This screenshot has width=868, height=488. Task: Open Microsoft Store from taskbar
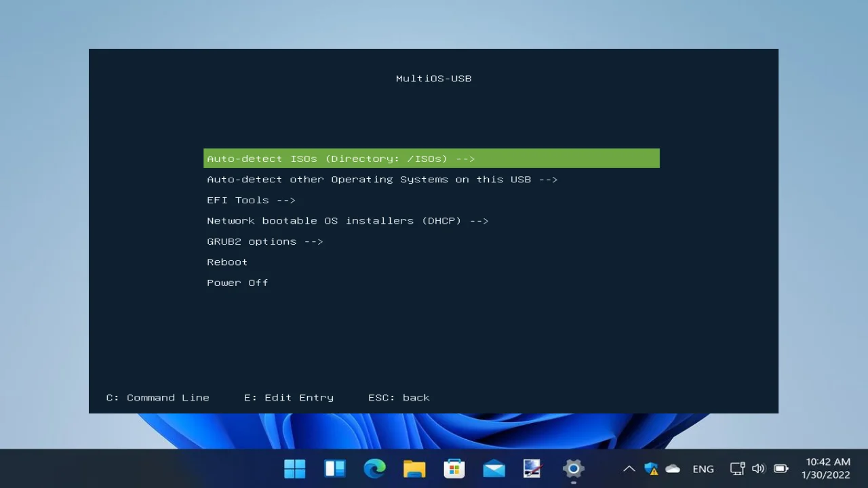pos(454,468)
